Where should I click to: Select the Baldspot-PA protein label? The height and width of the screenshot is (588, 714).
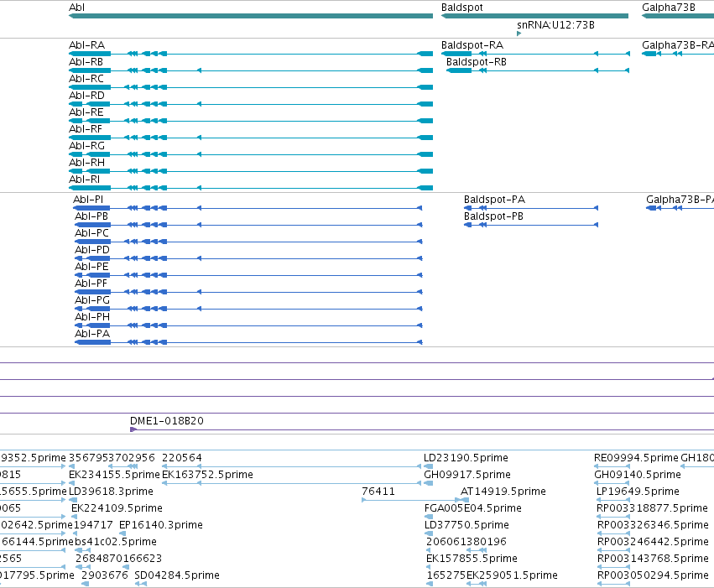(494, 200)
